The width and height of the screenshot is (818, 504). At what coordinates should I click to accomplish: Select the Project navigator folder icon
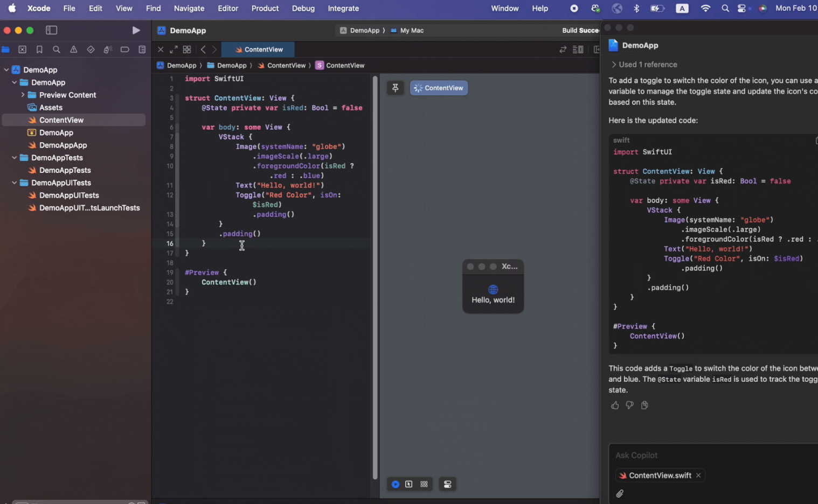[5, 50]
